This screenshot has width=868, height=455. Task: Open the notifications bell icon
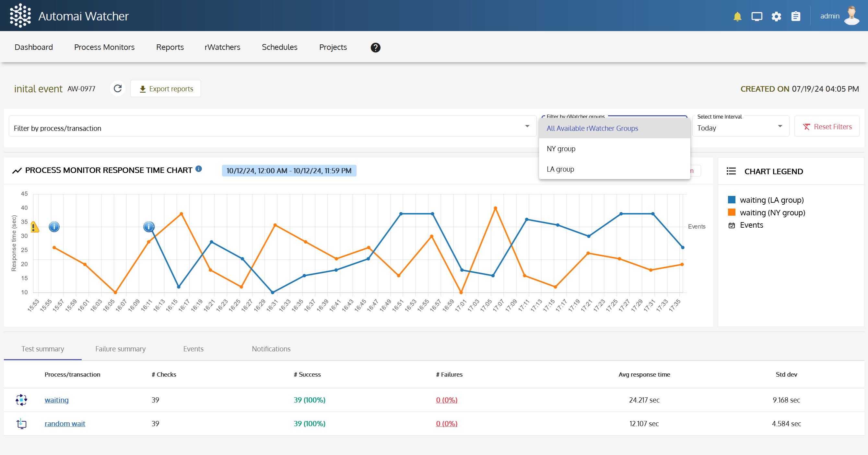(737, 16)
